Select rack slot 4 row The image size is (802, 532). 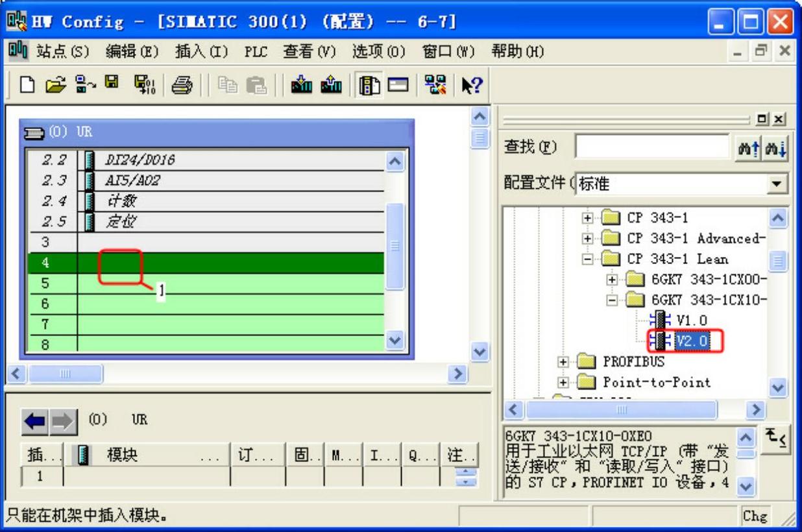(x=204, y=263)
